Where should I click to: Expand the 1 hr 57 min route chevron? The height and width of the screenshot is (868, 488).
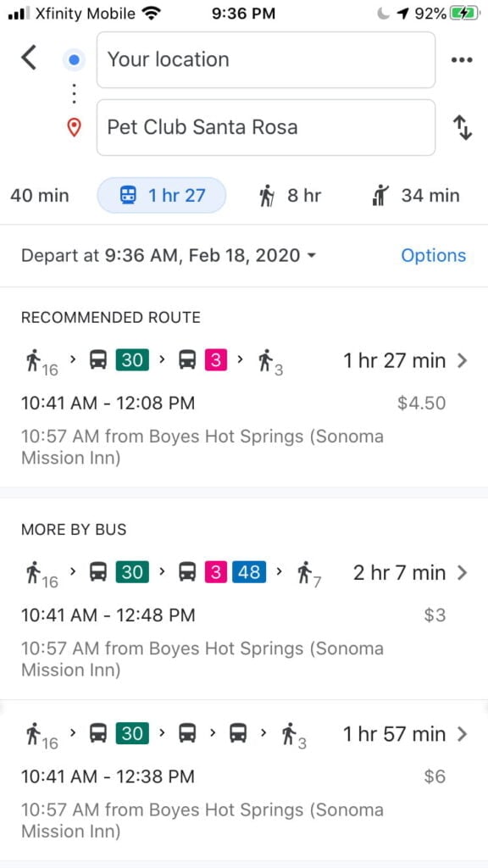coord(463,734)
